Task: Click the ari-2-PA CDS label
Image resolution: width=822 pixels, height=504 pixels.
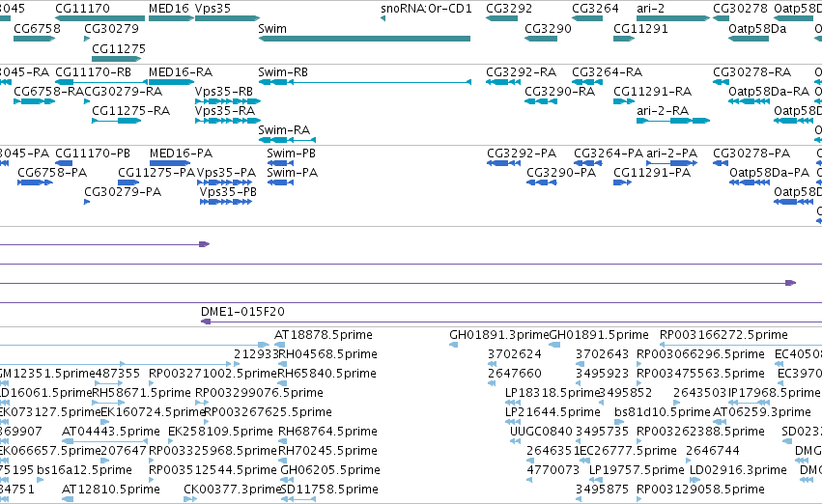Action: pyautogui.click(x=671, y=153)
